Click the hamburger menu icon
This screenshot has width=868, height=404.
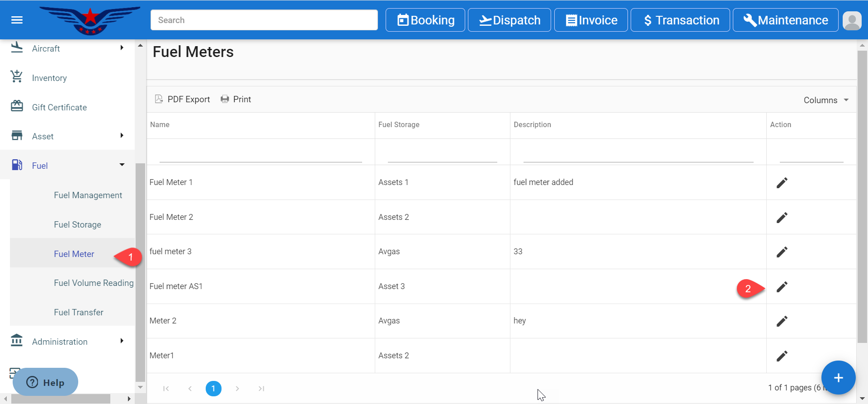(x=17, y=20)
